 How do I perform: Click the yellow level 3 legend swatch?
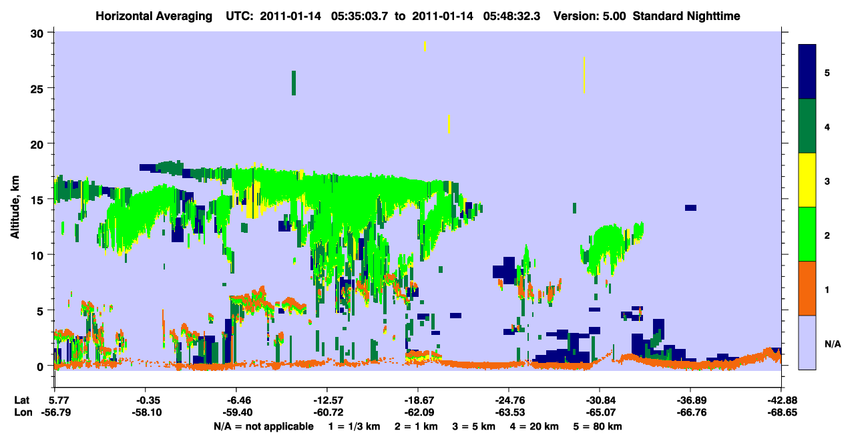tap(807, 180)
